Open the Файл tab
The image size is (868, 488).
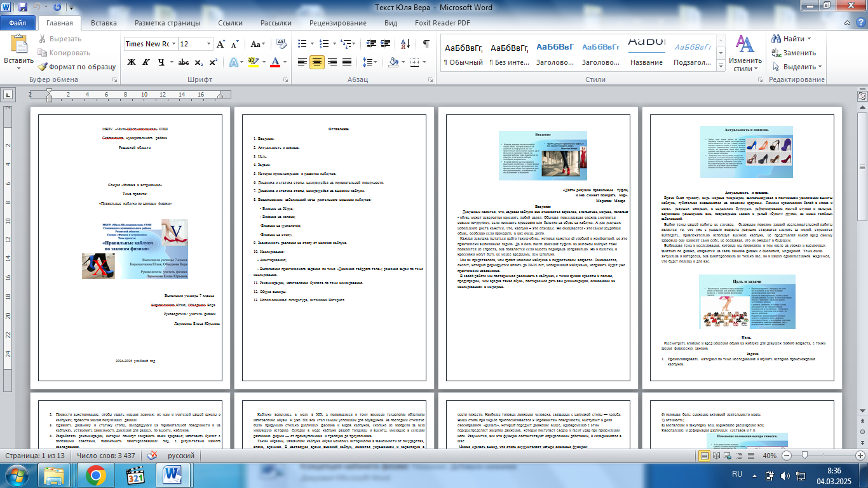coord(18,23)
